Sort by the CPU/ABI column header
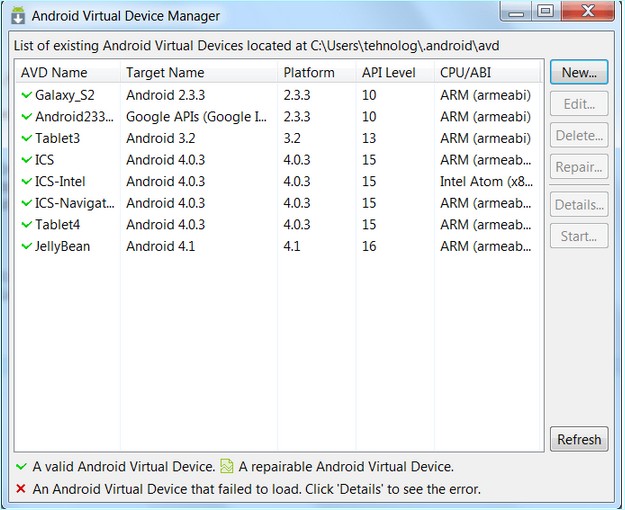The width and height of the screenshot is (625, 510). pos(487,72)
